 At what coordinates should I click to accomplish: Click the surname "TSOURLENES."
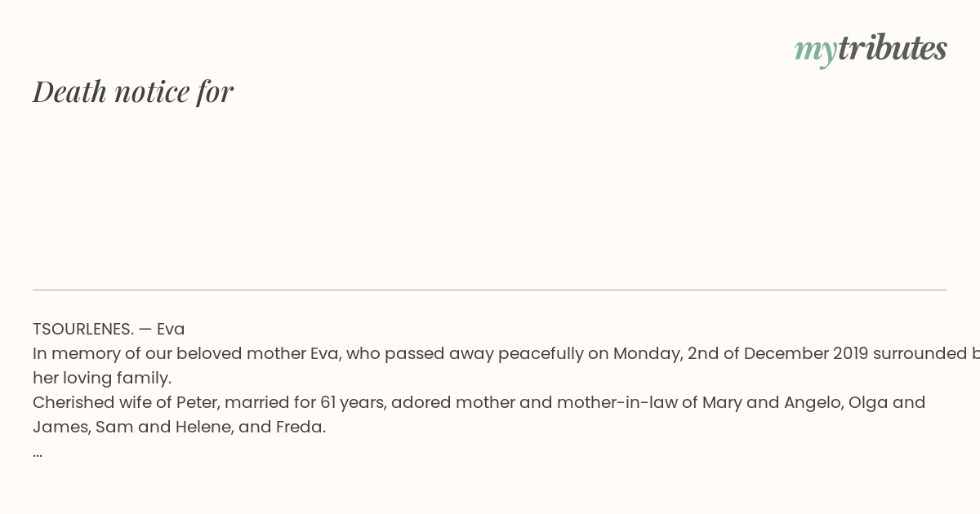point(83,329)
